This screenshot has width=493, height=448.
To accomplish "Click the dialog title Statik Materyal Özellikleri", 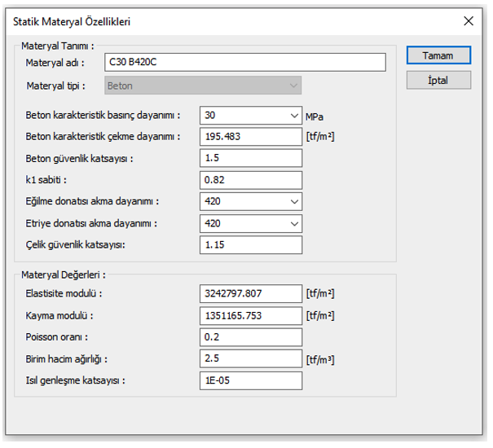I will [x=72, y=22].
